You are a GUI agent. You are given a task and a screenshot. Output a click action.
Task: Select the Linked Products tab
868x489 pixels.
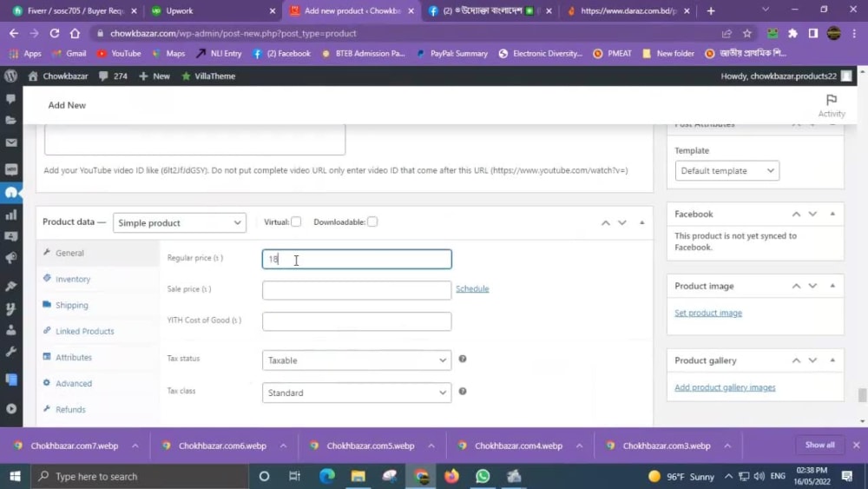click(84, 331)
